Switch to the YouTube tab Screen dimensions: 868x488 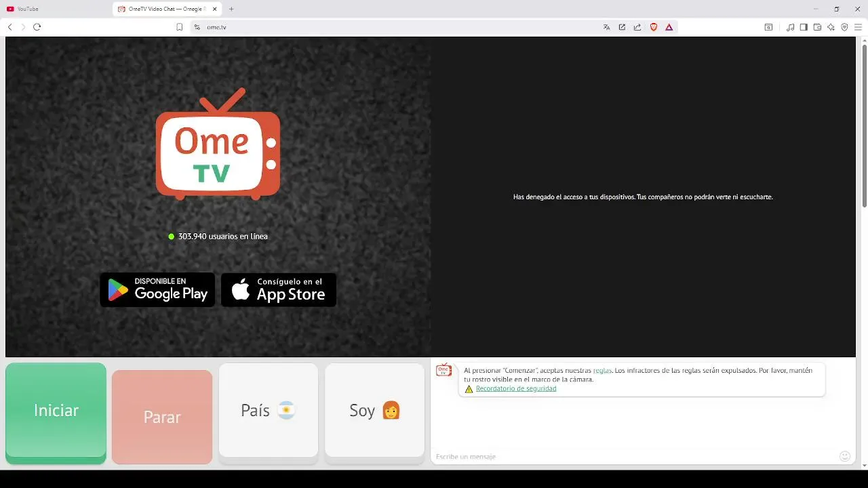point(57,9)
